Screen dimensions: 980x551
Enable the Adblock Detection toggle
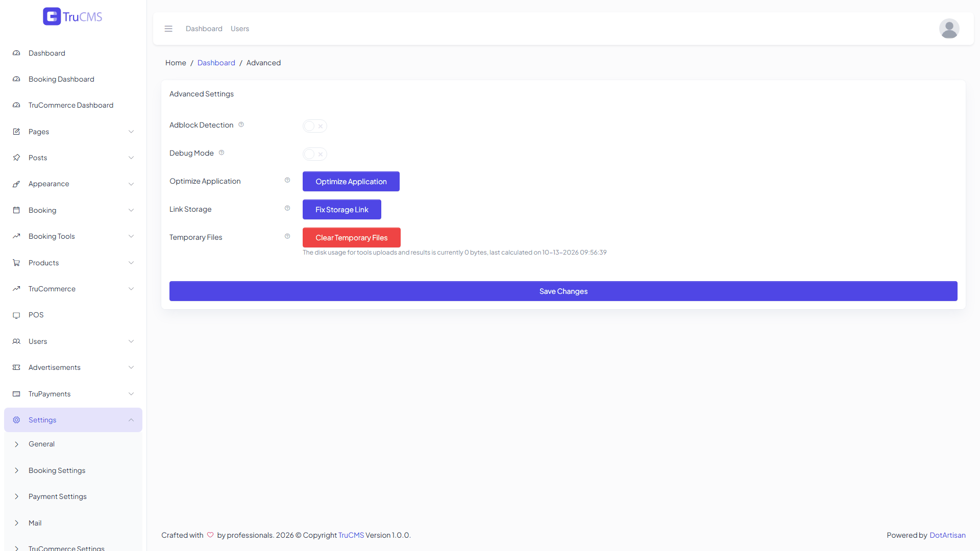(x=314, y=126)
